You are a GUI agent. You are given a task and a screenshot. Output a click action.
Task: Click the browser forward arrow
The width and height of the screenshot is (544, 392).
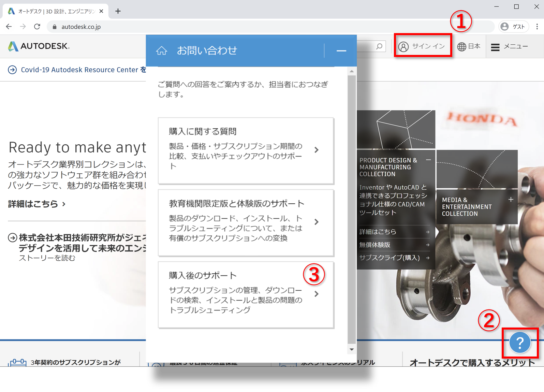tap(23, 27)
